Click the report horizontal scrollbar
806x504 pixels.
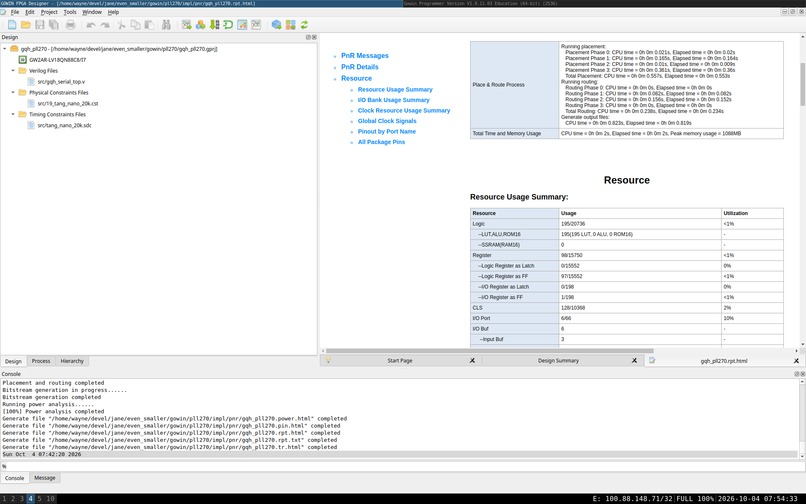489,351
